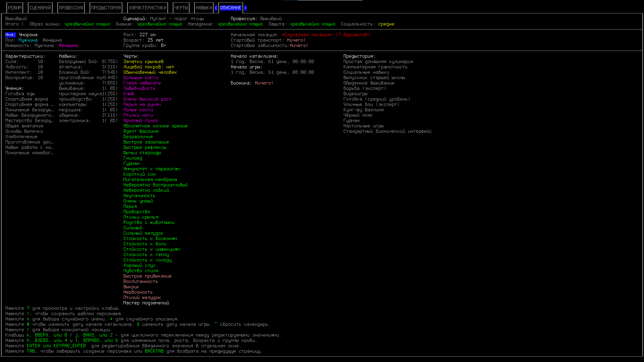The width and height of the screenshot is (644, 362).
Task: Click the Мастер подземелий trait
Action: pos(146,303)
